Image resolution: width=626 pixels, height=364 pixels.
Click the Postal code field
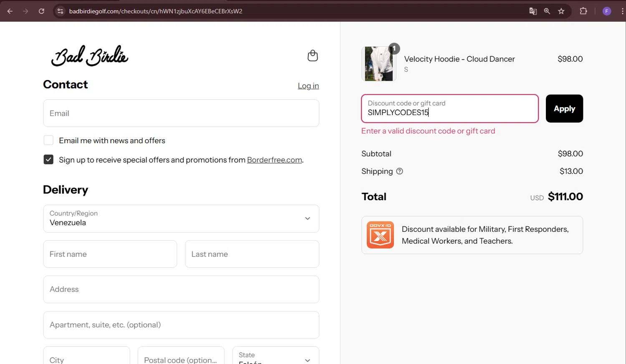click(x=181, y=355)
